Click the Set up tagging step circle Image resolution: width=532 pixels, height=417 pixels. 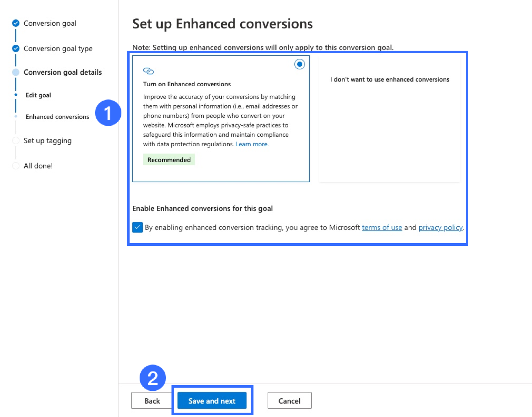pyautogui.click(x=16, y=141)
